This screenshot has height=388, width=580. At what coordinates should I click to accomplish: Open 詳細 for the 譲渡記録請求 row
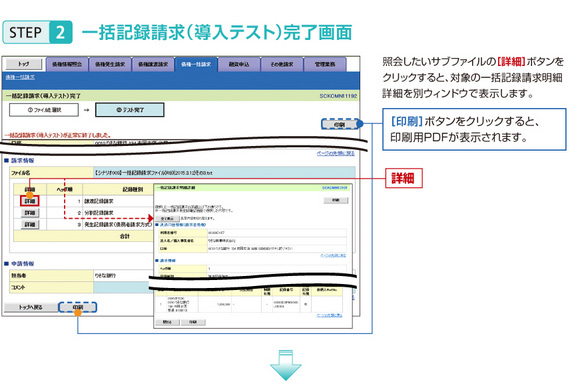coord(30,201)
